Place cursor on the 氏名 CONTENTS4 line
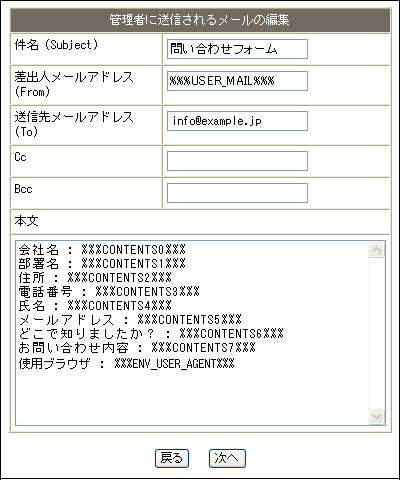This screenshot has height=480, width=400. click(95, 306)
